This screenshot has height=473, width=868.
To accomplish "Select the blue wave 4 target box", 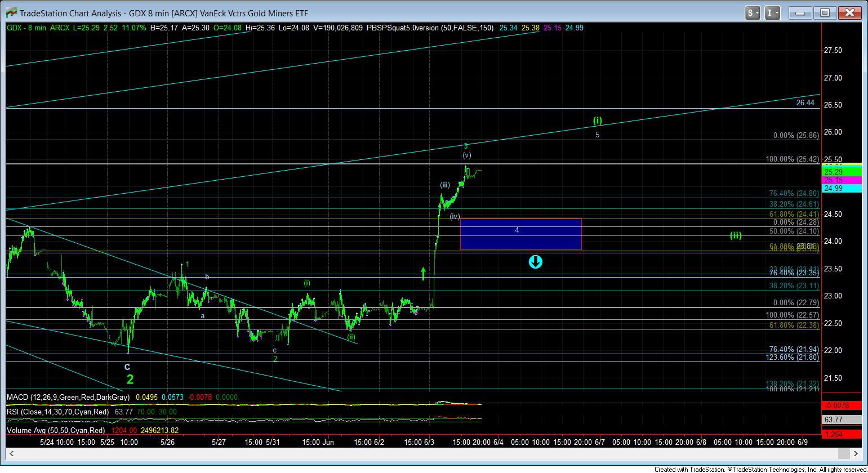I will pos(520,234).
